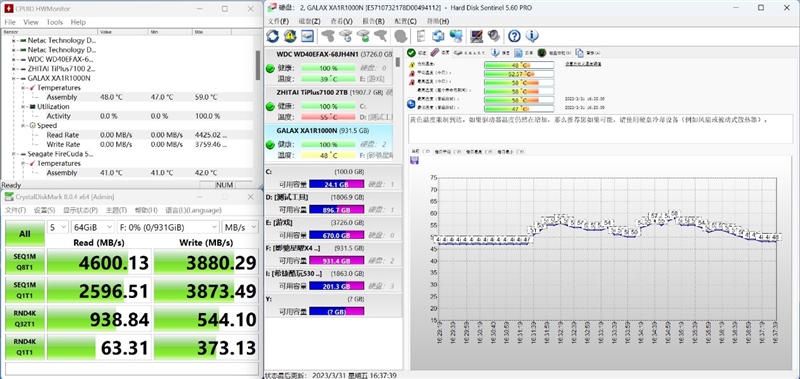The height and width of the screenshot is (379, 800).
Task: Click the 48 °C current temperature bar
Action: [x=519, y=65]
